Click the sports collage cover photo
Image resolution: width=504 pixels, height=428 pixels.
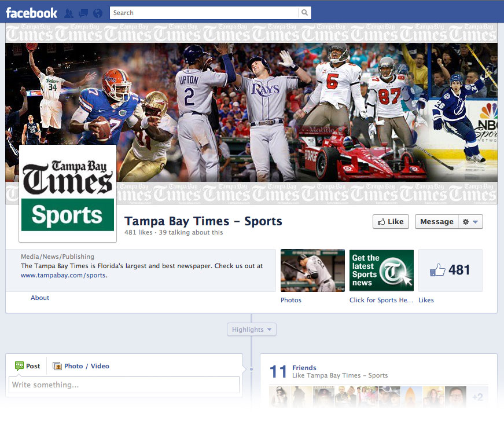(251, 112)
